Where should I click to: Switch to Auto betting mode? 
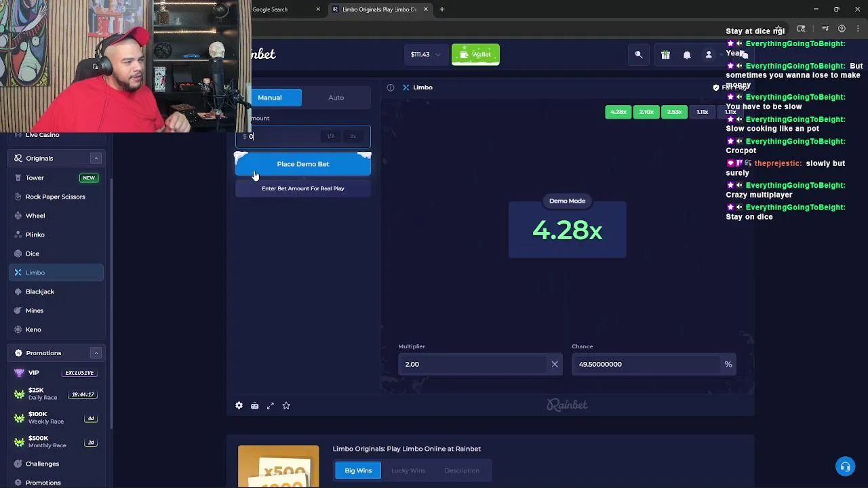pyautogui.click(x=336, y=98)
